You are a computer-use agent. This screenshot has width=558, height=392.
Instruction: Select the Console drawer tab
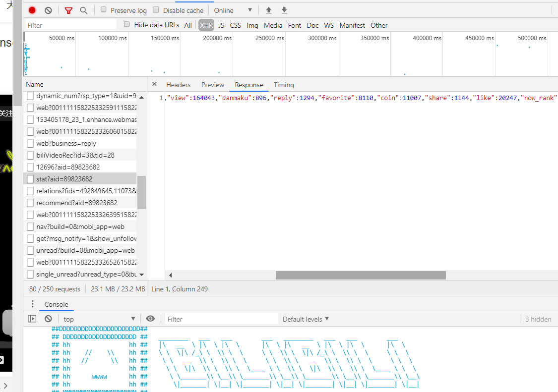pos(56,304)
